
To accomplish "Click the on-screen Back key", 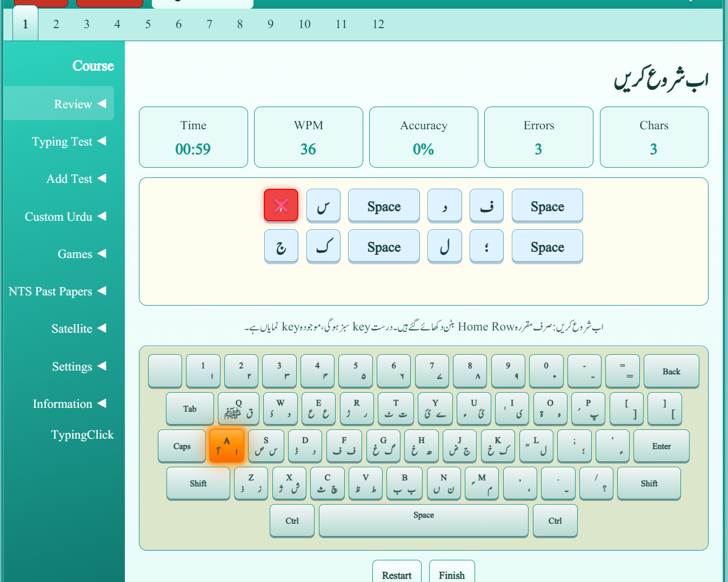I will coord(671,371).
